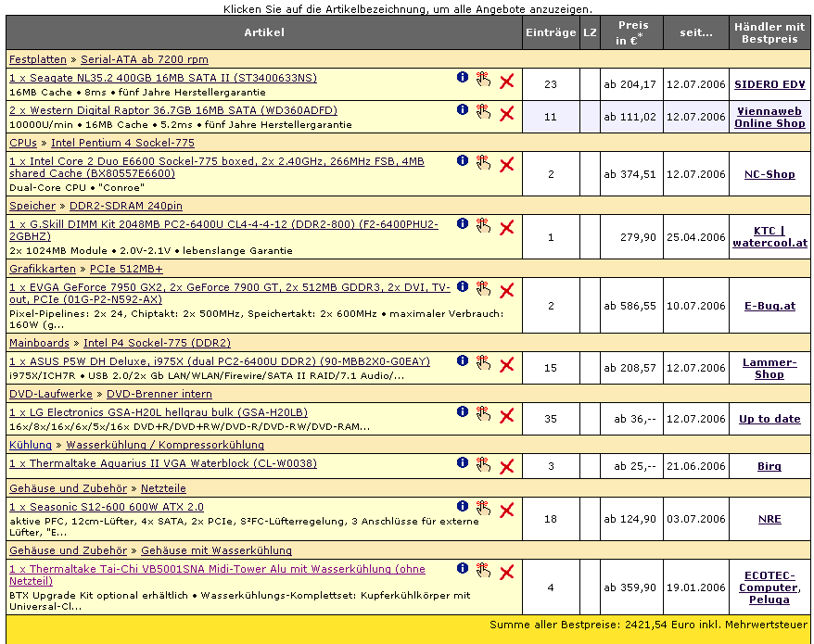This screenshot has height=644, width=814.
Task: Go to Grafikkarten category
Action: 43,269
